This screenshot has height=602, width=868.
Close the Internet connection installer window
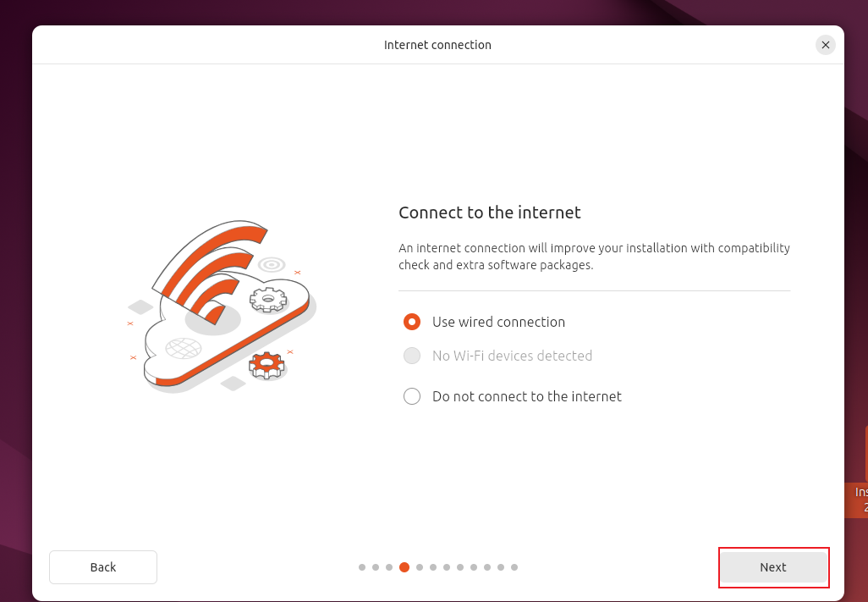tap(826, 45)
